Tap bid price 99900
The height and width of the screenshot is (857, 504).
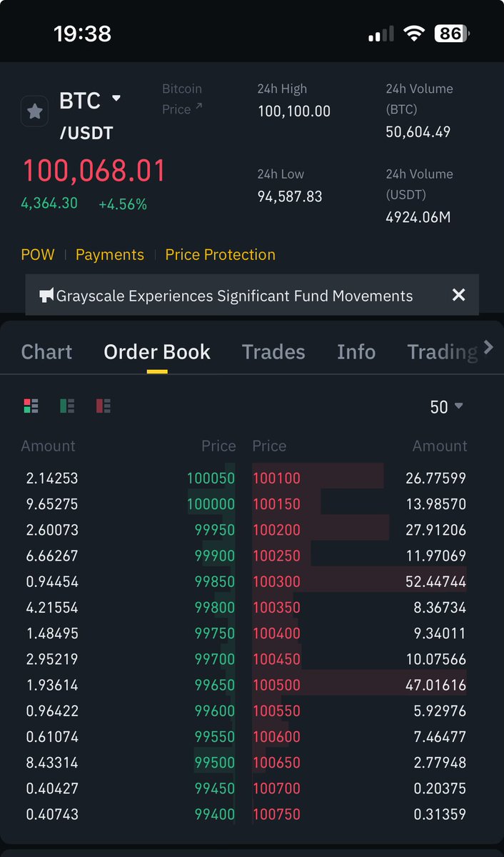coord(215,556)
